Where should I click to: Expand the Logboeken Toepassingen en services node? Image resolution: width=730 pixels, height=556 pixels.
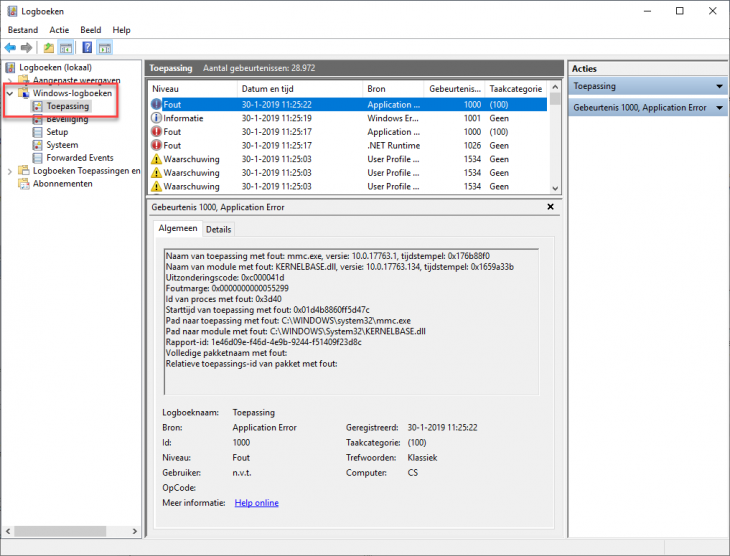tap(10, 171)
